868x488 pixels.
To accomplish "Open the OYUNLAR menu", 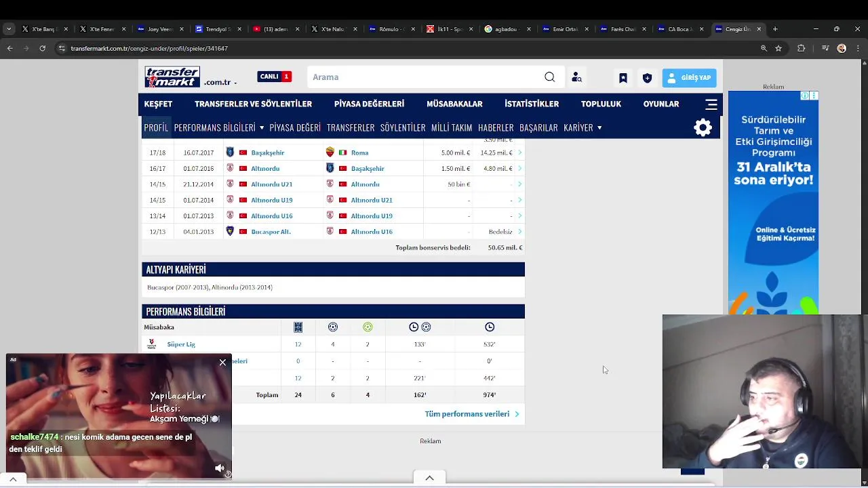I will point(661,104).
